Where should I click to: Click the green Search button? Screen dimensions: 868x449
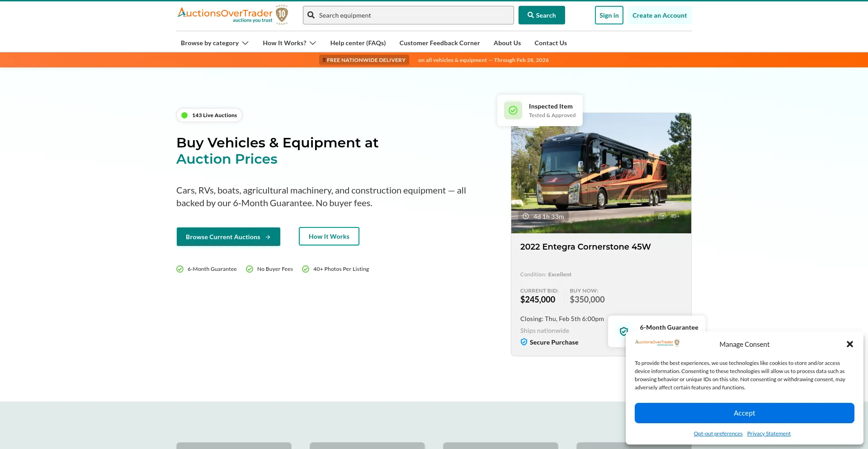[x=542, y=15]
